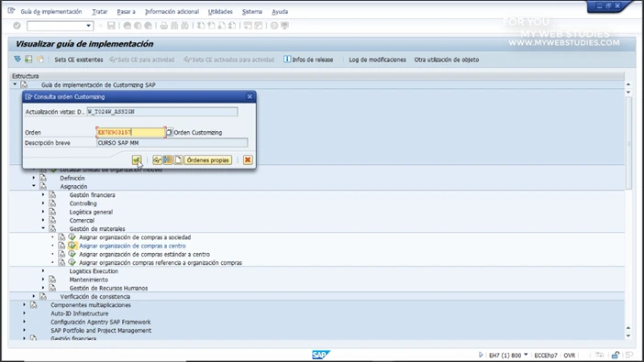This screenshot has width=644, height=362.
Task: Cancel the dialog with the red X icon
Action: click(248, 159)
